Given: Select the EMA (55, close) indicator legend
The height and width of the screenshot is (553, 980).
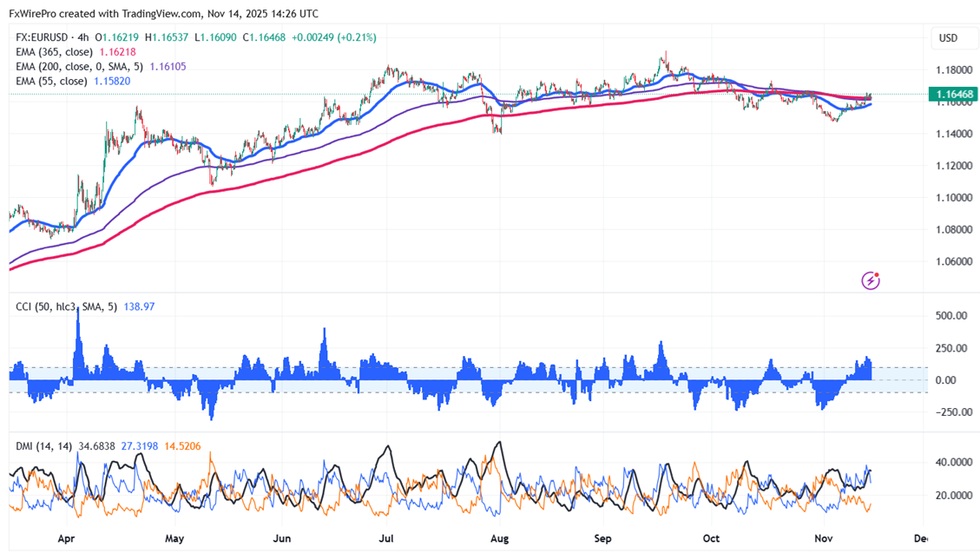Looking at the screenshot, I should tap(51, 82).
